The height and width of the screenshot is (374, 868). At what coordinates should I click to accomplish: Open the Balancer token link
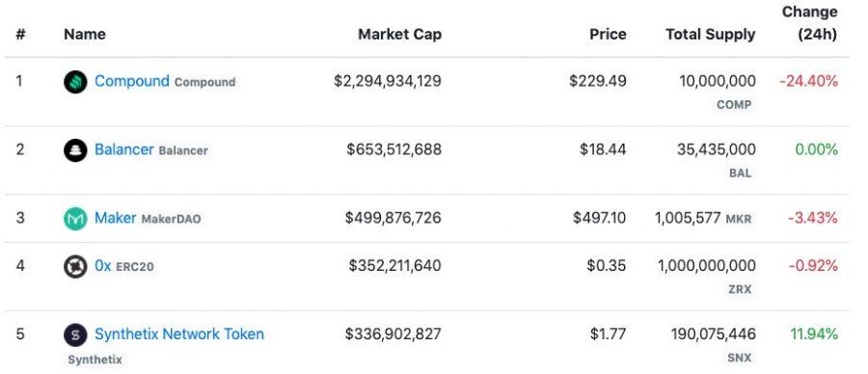[x=124, y=149]
